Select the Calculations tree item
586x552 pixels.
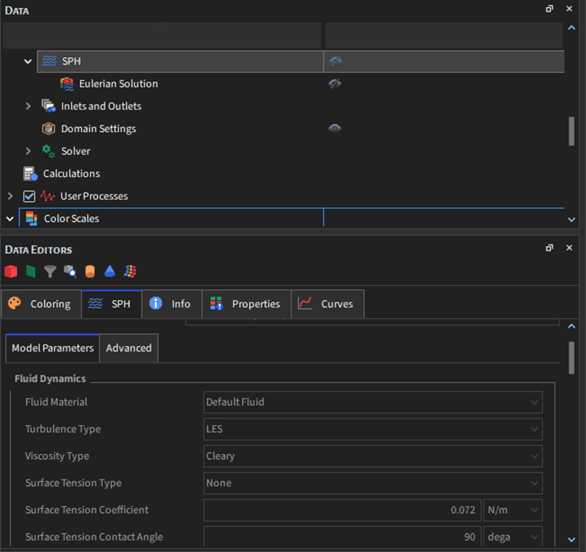71,174
